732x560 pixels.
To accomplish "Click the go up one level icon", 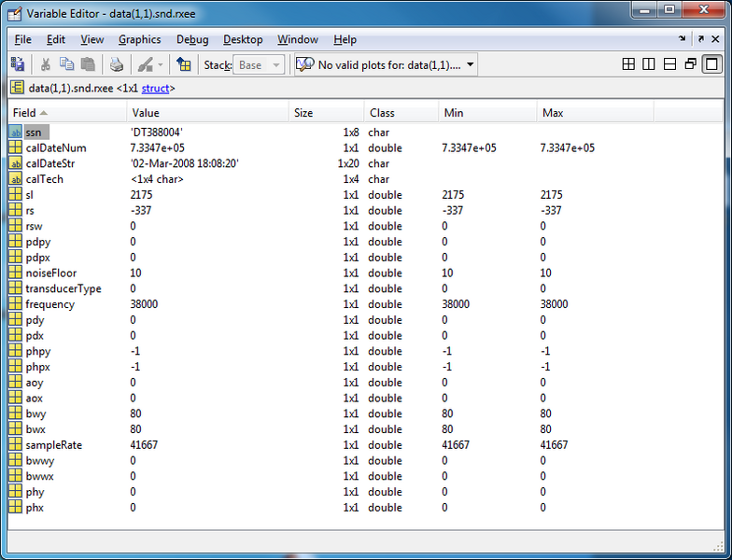I will 183,64.
